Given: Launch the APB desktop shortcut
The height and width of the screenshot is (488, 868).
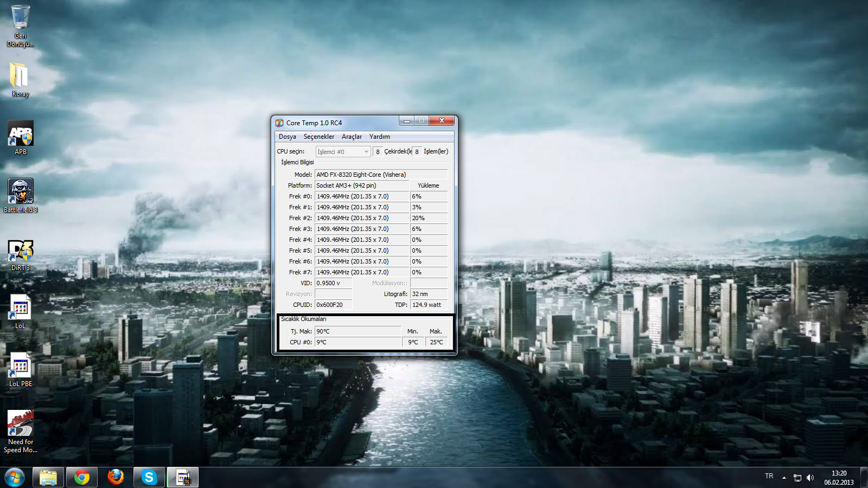Looking at the screenshot, I should click(21, 138).
